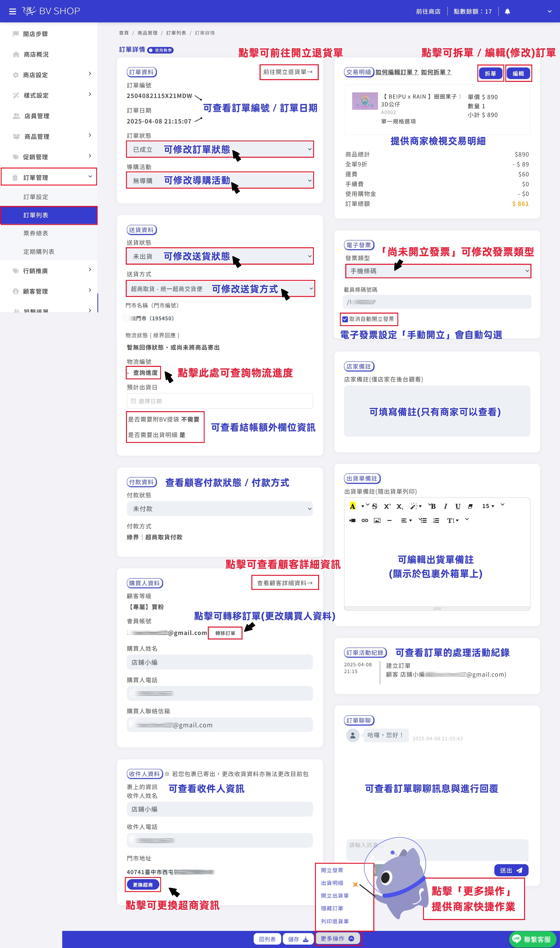This screenshot has height=948, width=560.
Task: Apply subscript formatting in the editor
Action: (400, 506)
